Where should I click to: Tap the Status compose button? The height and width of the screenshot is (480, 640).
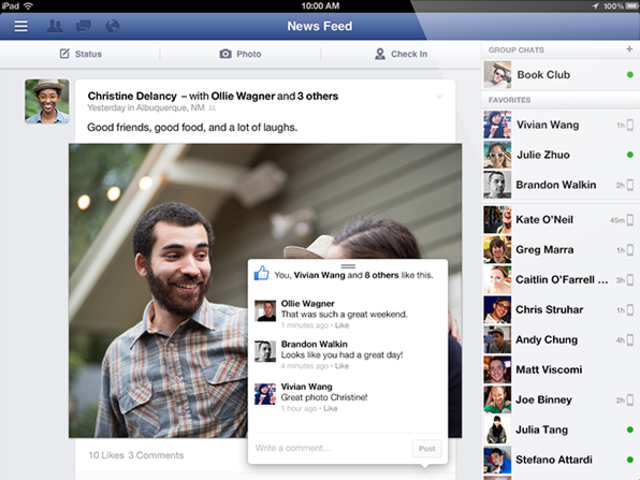pos(80,54)
